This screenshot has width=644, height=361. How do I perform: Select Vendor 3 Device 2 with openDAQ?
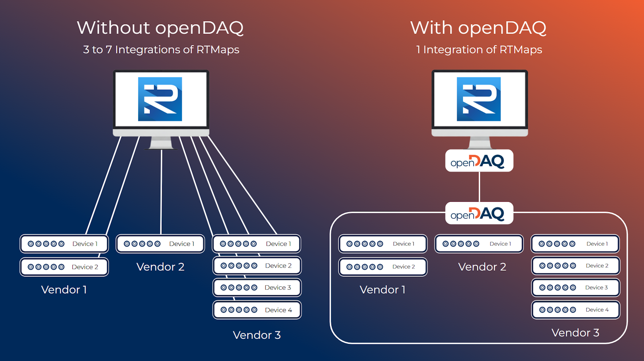tap(576, 266)
